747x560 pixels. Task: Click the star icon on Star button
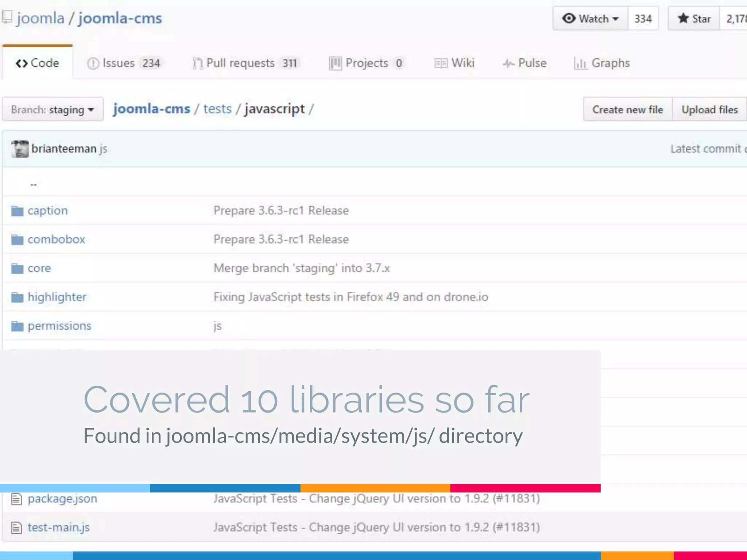pos(683,18)
